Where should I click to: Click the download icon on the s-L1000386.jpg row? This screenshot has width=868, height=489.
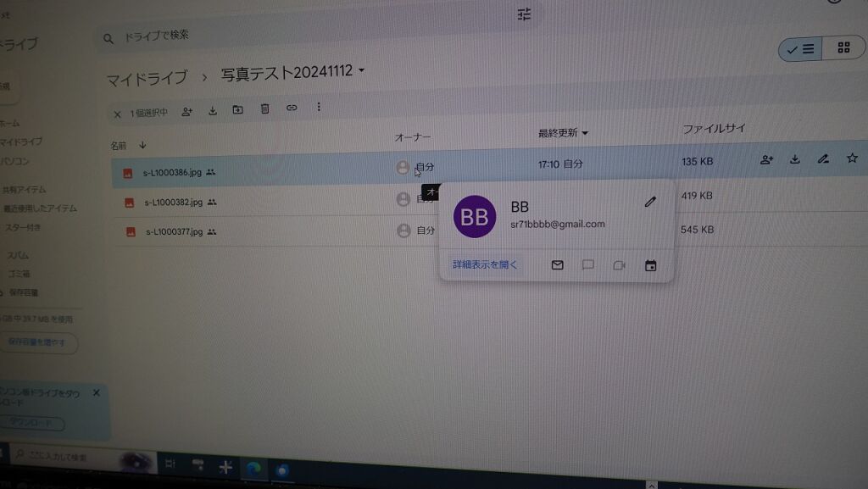(x=795, y=158)
